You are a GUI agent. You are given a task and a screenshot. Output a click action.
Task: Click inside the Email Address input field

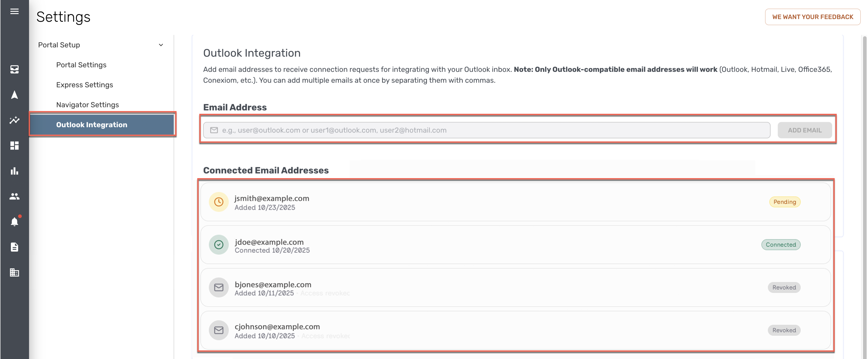pos(472,130)
